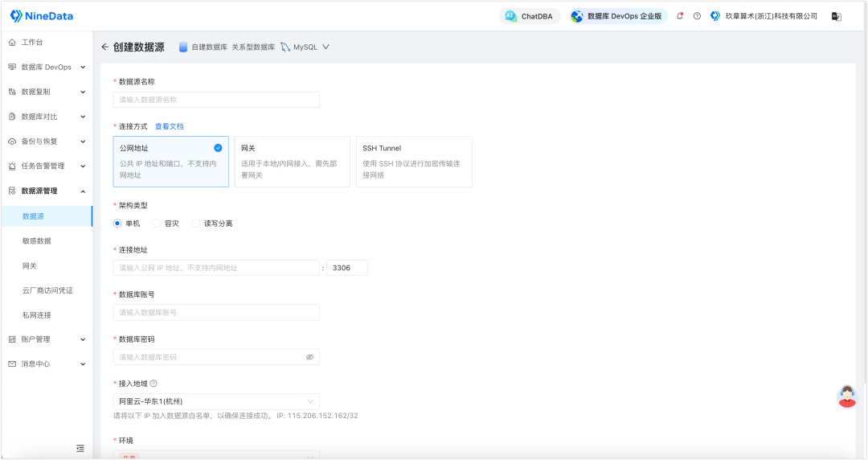Expand the 消息中心 menu chevron
868x460 pixels.
pyautogui.click(x=83, y=364)
